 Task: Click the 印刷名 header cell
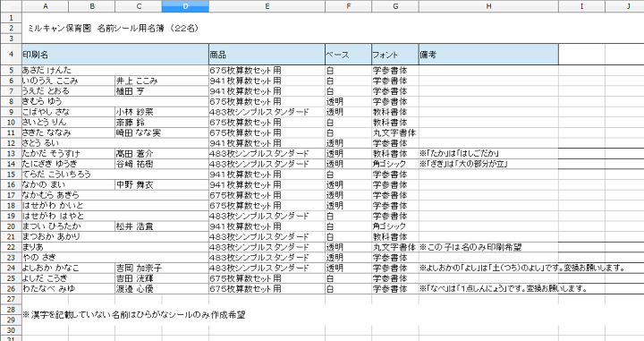click(115, 55)
